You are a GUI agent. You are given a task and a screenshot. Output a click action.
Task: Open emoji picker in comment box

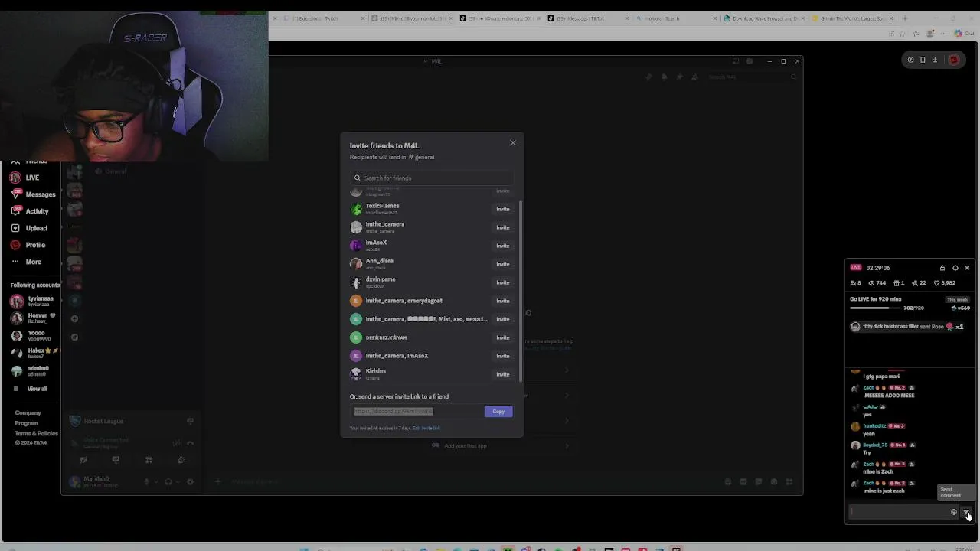pyautogui.click(x=954, y=512)
